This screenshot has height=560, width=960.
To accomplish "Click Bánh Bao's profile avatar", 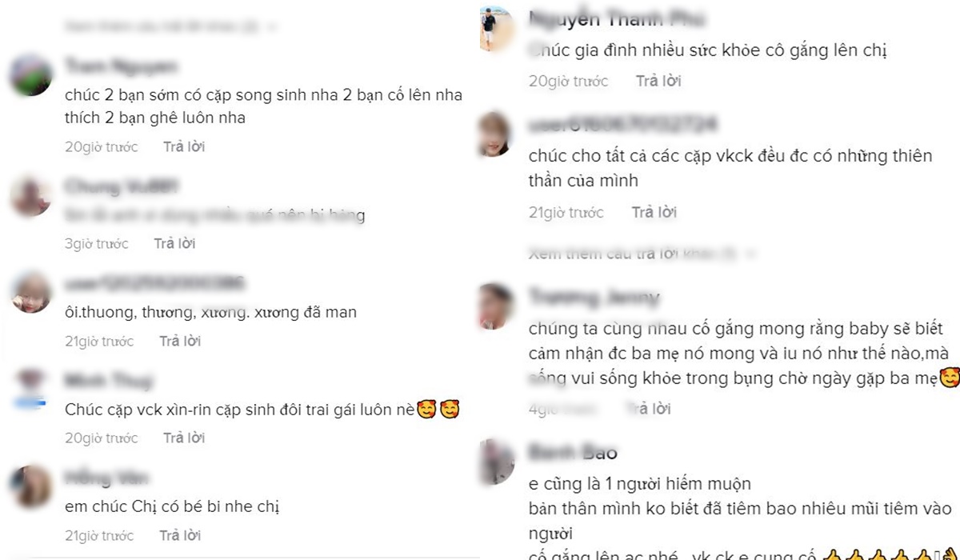I will pos(495,462).
